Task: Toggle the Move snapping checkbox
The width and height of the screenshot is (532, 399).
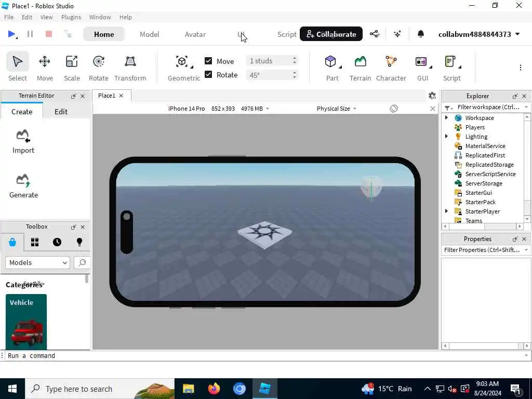Action: coord(208,61)
